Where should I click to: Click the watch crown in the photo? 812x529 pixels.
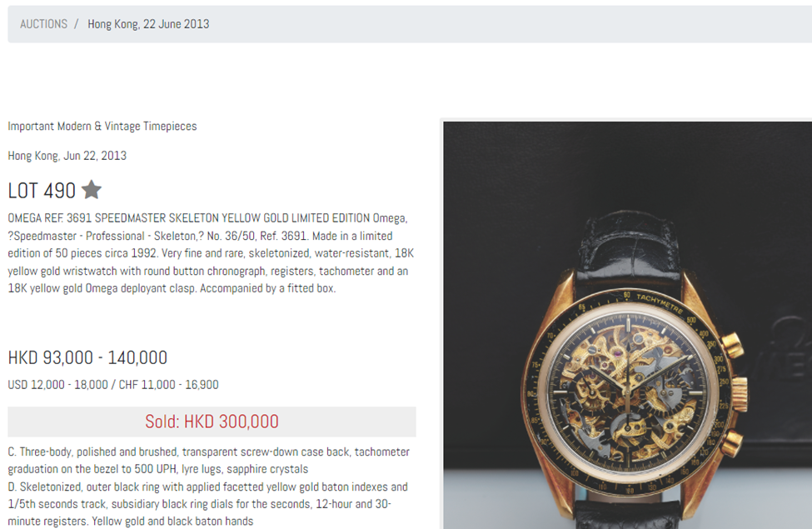(x=740, y=393)
